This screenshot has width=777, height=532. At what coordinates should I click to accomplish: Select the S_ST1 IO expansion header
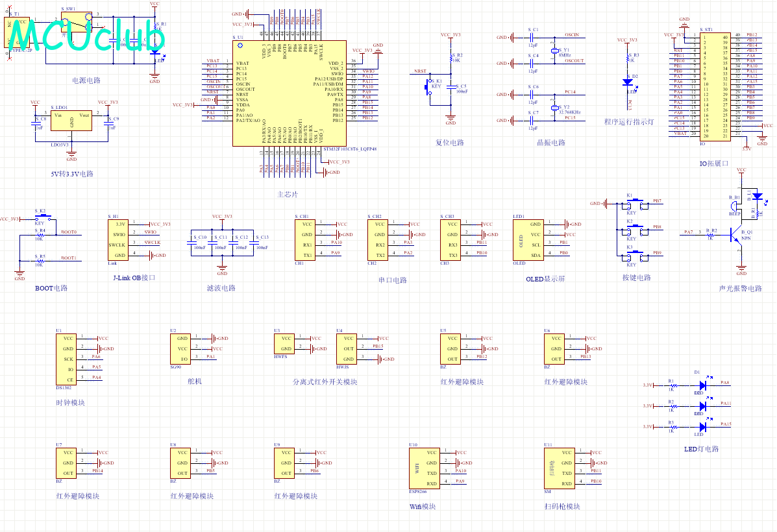click(715, 87)
